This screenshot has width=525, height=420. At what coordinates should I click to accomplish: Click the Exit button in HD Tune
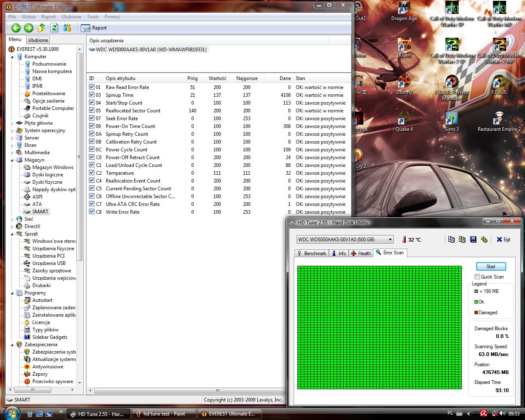[504, 240]
